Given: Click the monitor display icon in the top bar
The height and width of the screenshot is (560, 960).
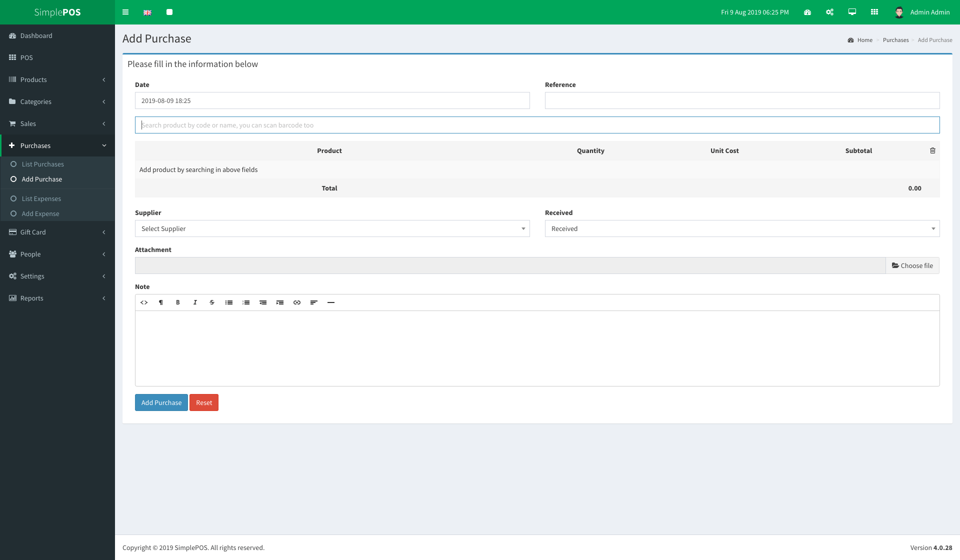Looking at the screenshot, I should 852,12.
